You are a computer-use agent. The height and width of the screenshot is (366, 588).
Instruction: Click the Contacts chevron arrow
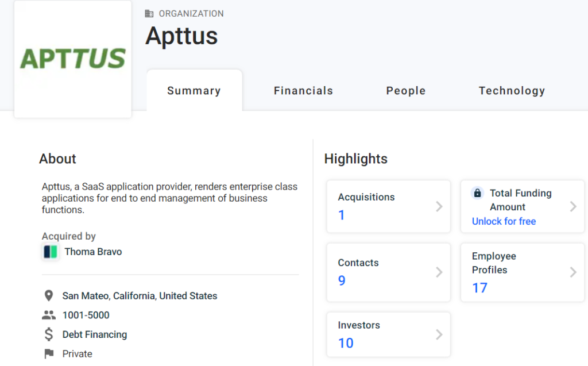[x=439, y=272]
